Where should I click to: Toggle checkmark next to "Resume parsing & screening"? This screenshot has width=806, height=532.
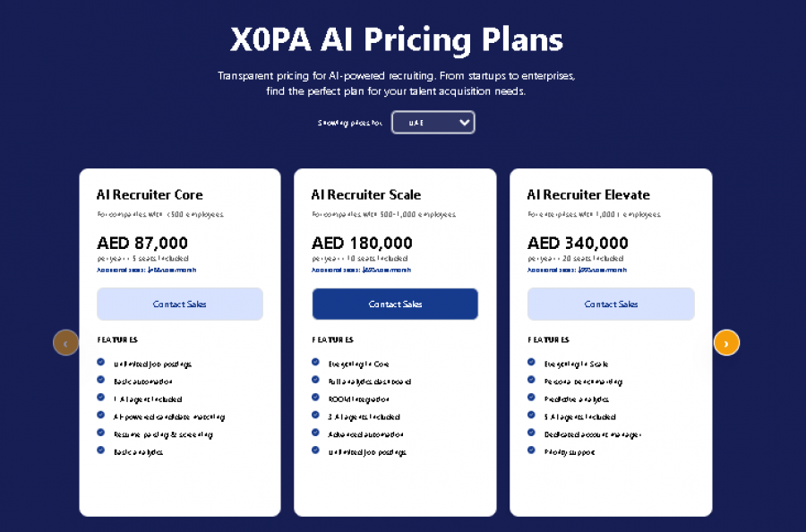click(x=99, y=433)
